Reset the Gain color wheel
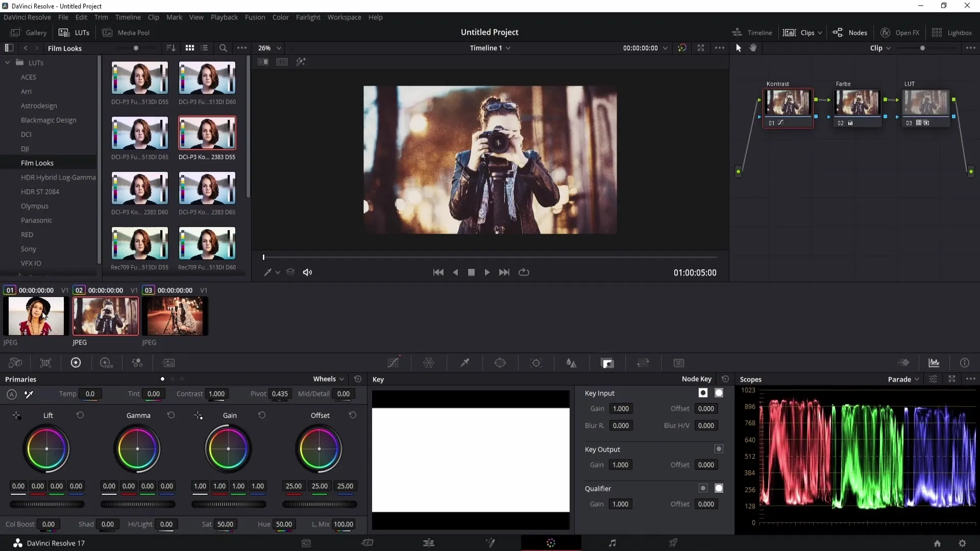The height and width of the screenshot is (551, 980). 262,415
